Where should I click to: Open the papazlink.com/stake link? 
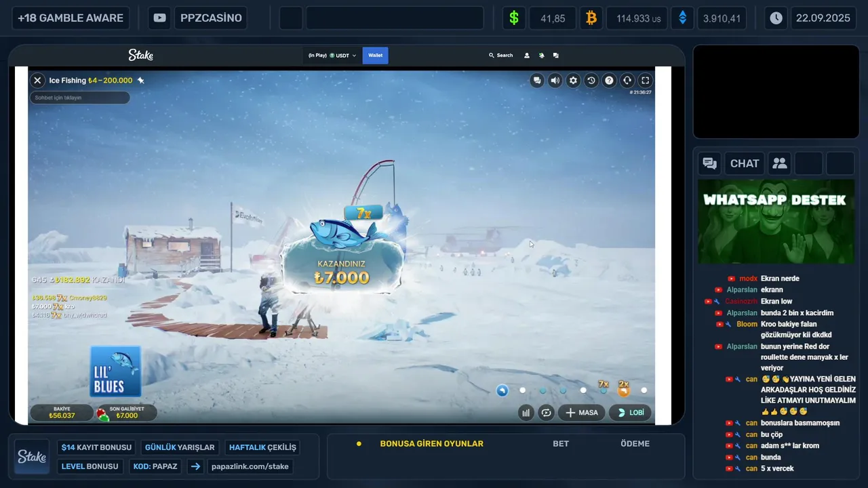(x=250, y=466)
